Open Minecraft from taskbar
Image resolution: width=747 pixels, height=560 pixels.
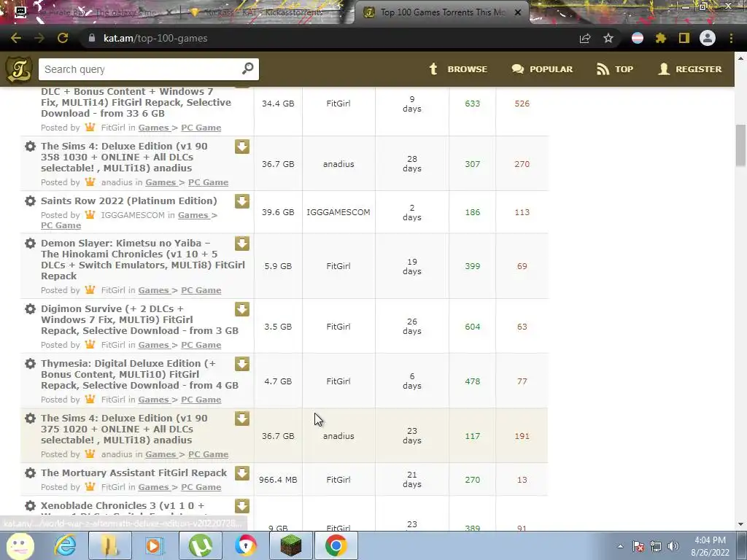click(290, 545)
